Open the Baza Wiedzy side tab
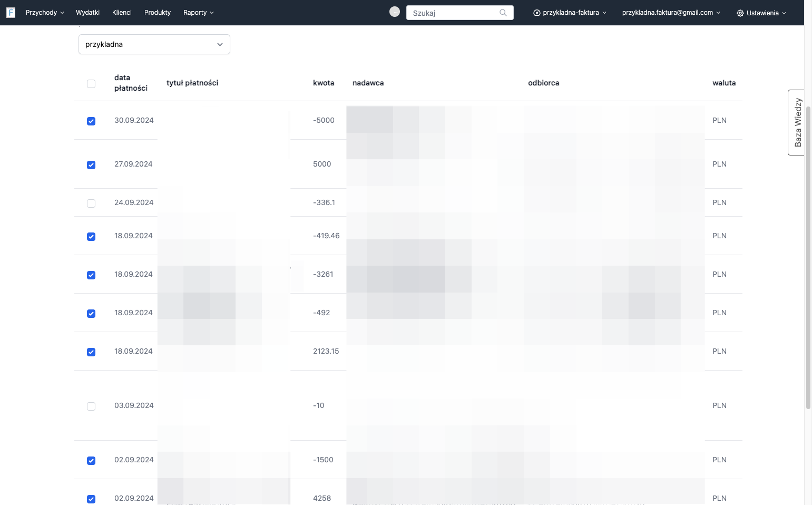The width and height of the screenshot is (812, 505). [796, 122]
